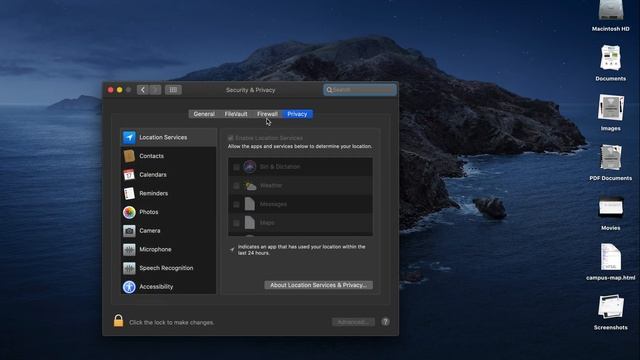Click 'Click the lock to make changes' text
The height and width of the screenshot is (360, 640).
pos(171,322)
